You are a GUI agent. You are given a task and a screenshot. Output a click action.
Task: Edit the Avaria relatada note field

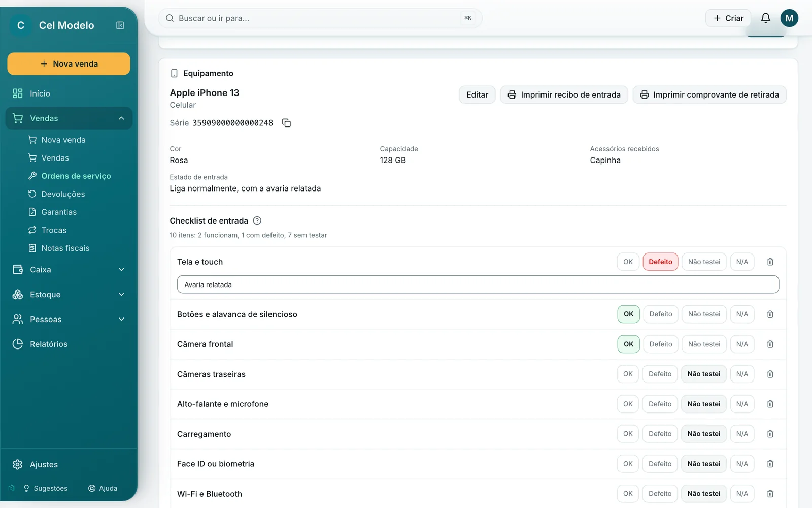[x=478, y=284]
